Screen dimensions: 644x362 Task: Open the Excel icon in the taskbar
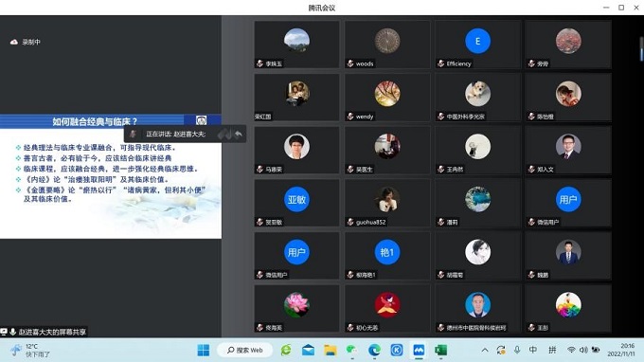click(440, 350)
